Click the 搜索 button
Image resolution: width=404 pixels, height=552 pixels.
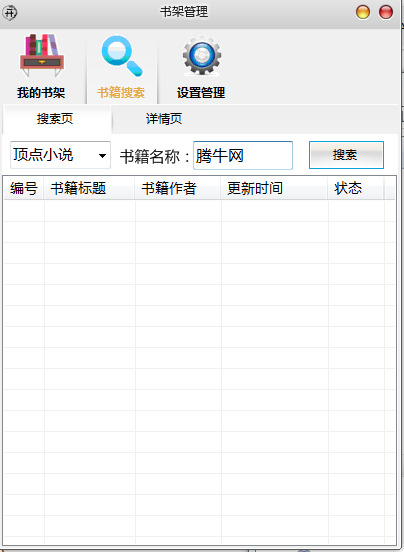pyautogui.click(x=346, y=155)
